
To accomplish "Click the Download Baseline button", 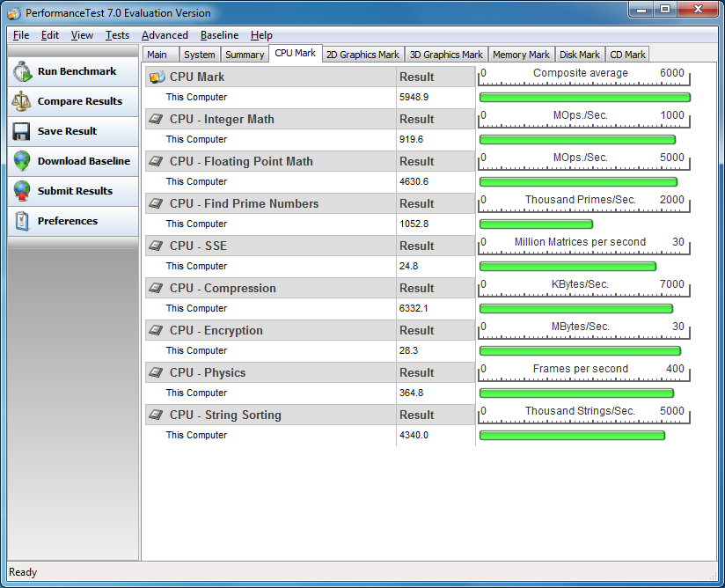I will [x=73, y=161].
